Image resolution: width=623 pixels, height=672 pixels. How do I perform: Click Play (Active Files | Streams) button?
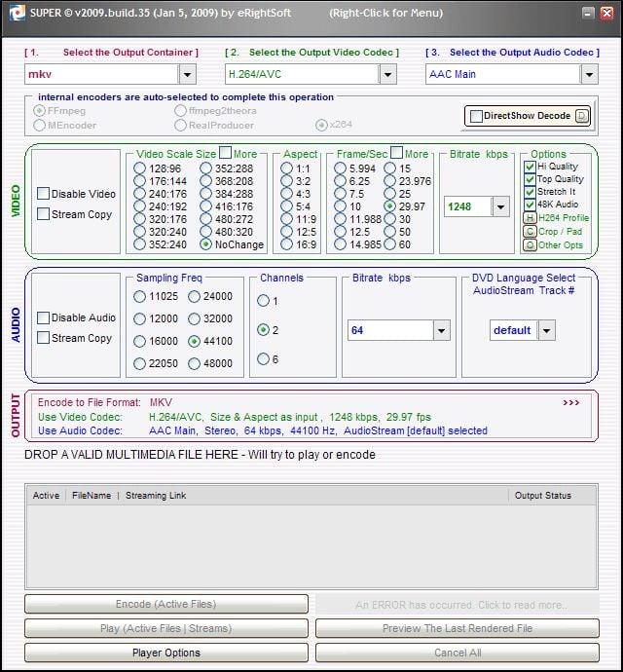coord(166,628)
